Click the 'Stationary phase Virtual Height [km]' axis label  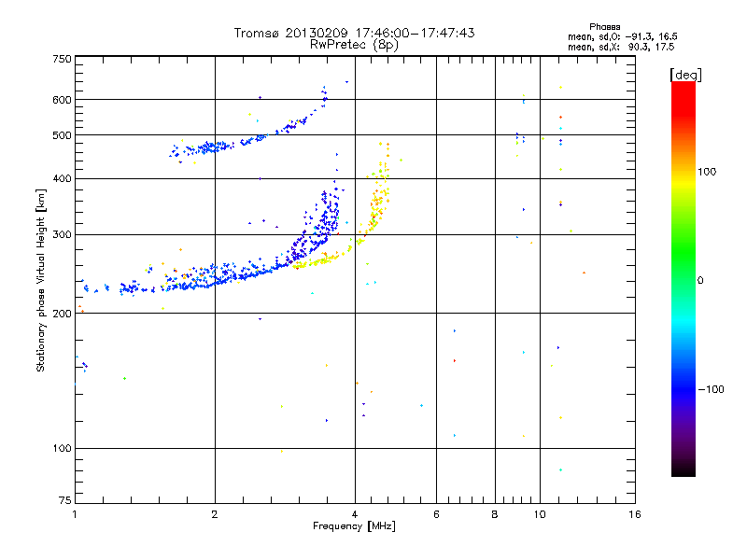pyautogui.click(x=41, y=280)
